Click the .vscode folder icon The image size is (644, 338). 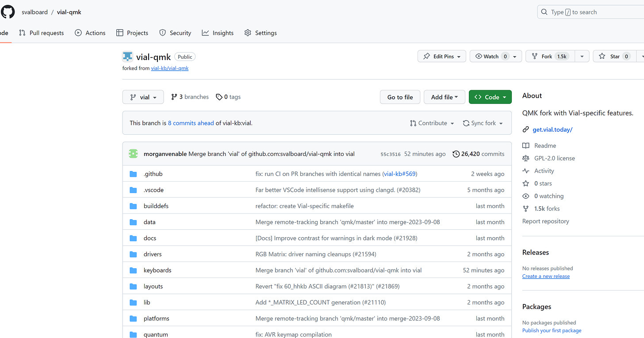[133, 190]
